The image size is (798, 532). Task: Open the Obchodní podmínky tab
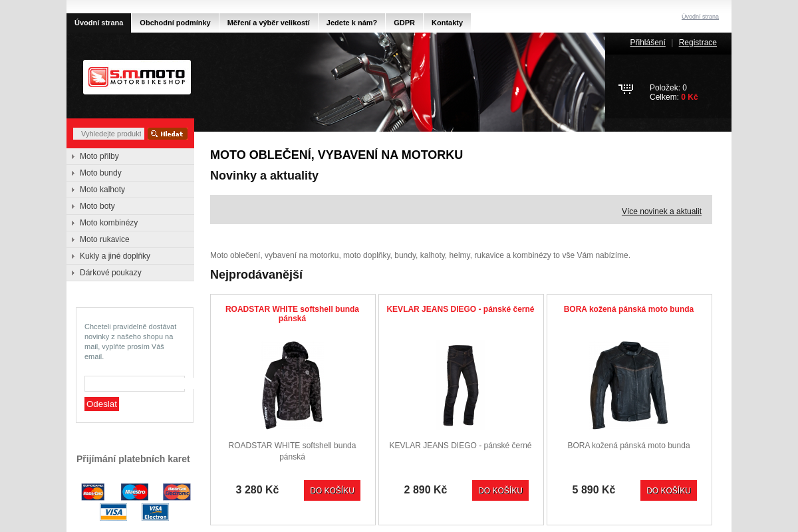[x=176, y=23]
